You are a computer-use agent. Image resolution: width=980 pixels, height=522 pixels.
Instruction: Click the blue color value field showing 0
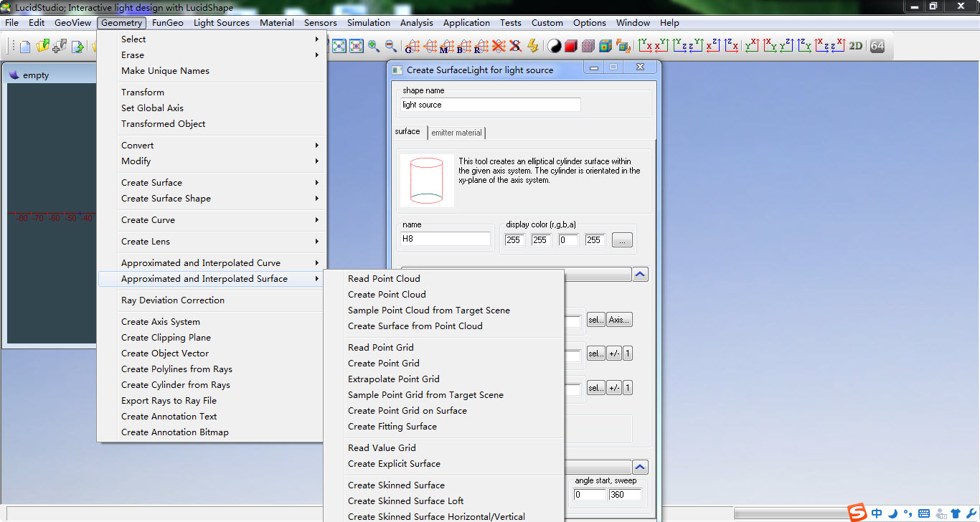(568, 240)
